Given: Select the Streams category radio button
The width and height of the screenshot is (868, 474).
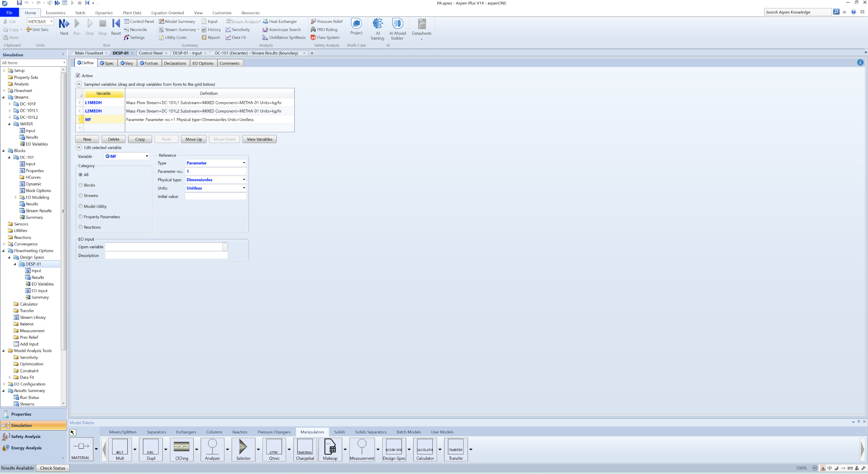Looking at the screenshot, I should coord(81,196).
